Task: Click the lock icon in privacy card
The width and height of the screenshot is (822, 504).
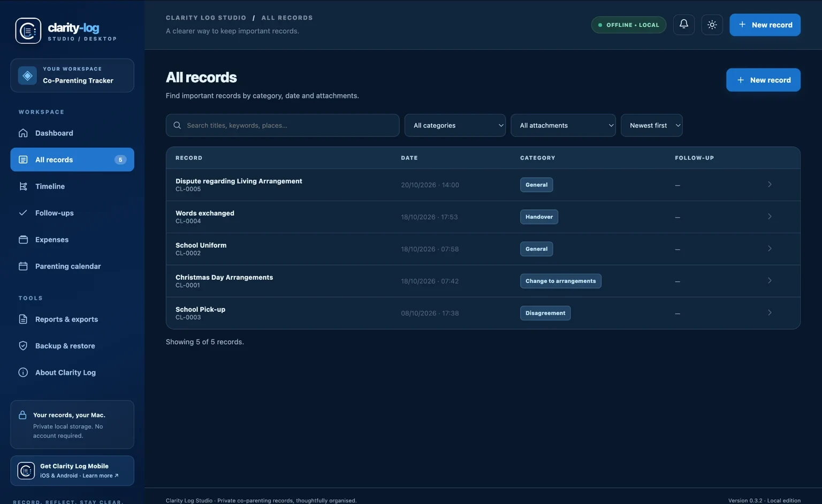Action: coord(22,415)
